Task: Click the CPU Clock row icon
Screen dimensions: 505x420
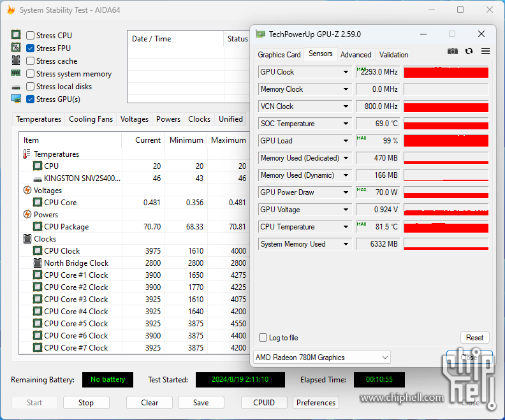Action: tap(38, 250)
